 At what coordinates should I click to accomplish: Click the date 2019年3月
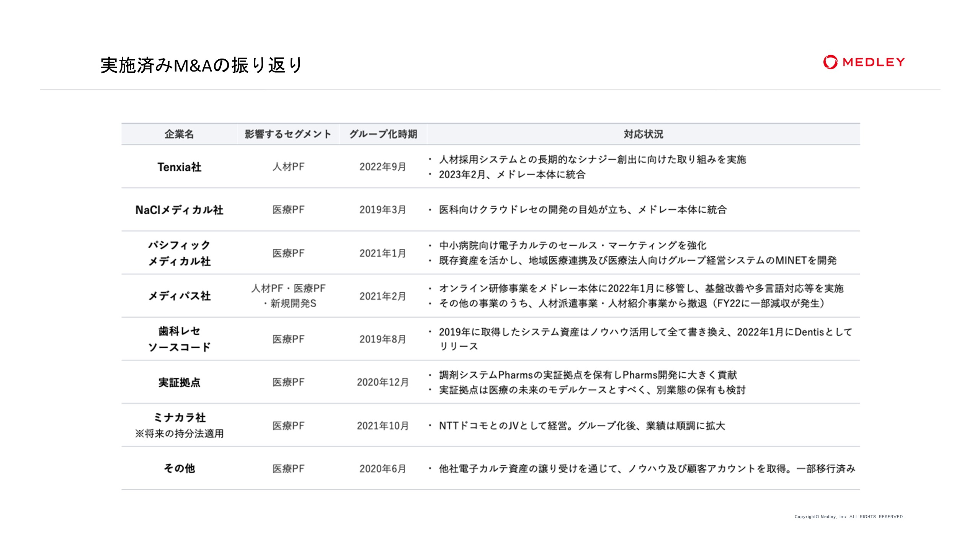point(383,210)
